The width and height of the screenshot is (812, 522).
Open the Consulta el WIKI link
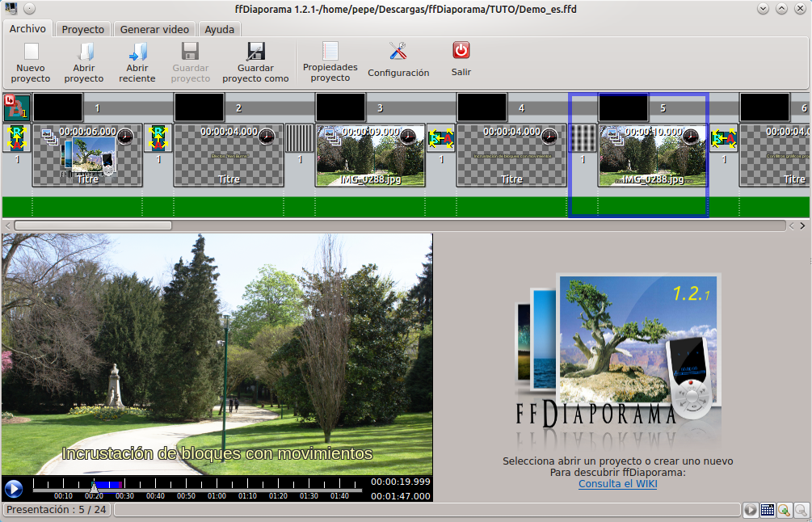[x=618, y=484]
